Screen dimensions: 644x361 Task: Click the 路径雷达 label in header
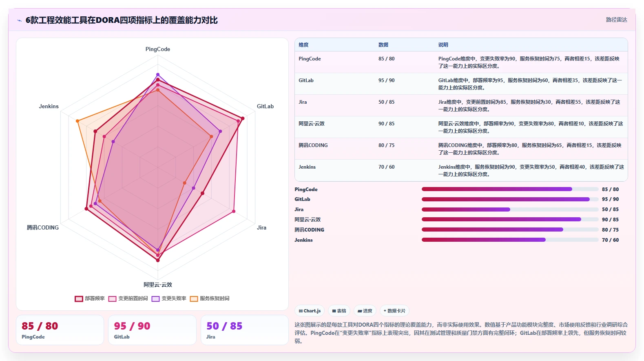[x=616, y=20]
